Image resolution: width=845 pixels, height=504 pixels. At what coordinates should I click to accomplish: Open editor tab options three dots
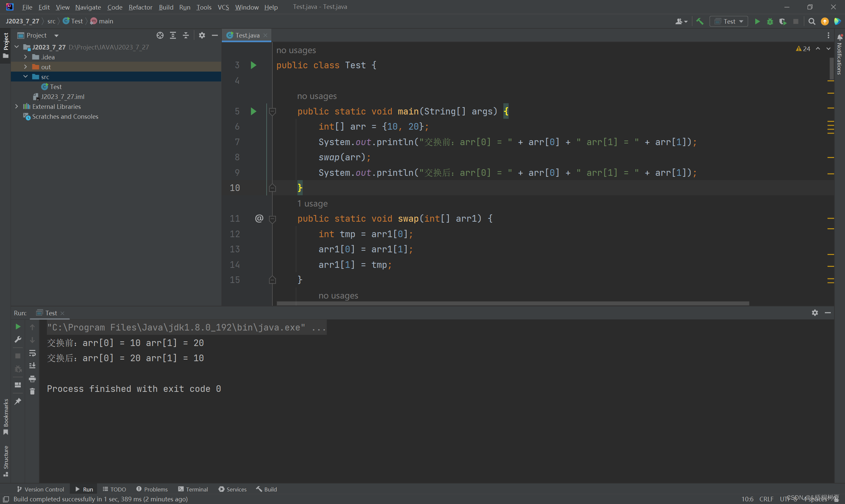coord(828,35)
